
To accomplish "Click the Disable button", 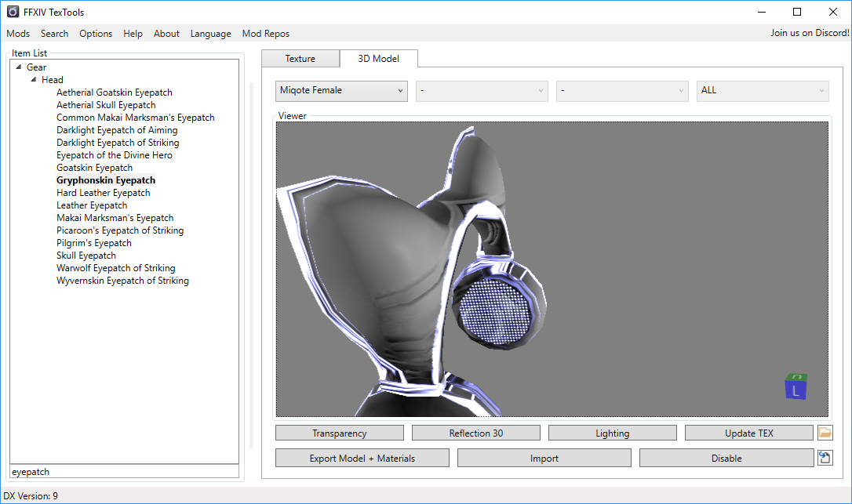I will (726, 458).
